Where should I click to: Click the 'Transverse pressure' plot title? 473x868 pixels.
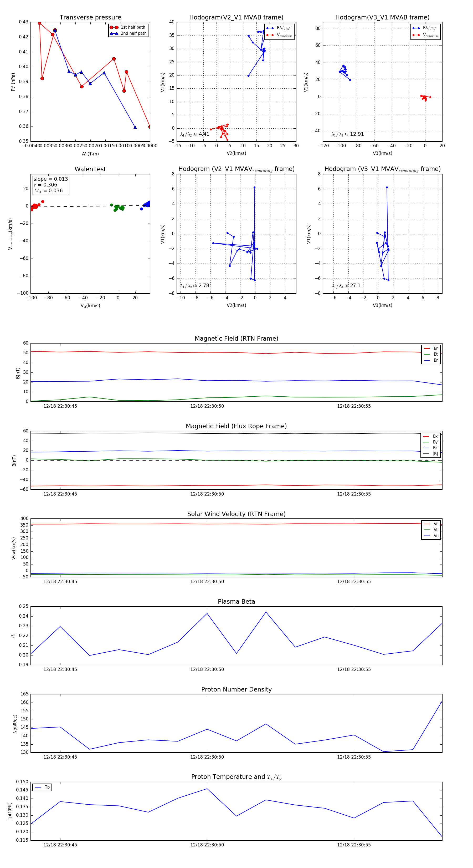(x=90, y=18)
